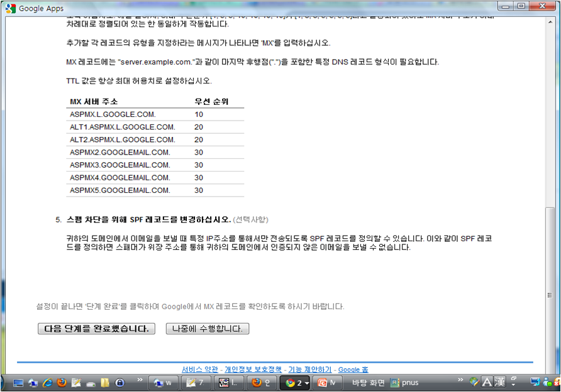
Task: Open the yellow folder quick launch icon
Action: [x=105, y=383]
